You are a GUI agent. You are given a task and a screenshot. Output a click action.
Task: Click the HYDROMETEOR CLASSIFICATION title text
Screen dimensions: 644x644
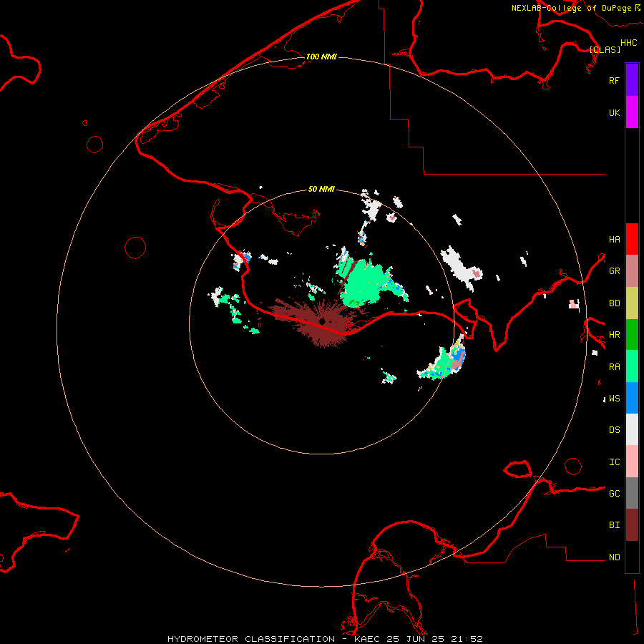251,639
